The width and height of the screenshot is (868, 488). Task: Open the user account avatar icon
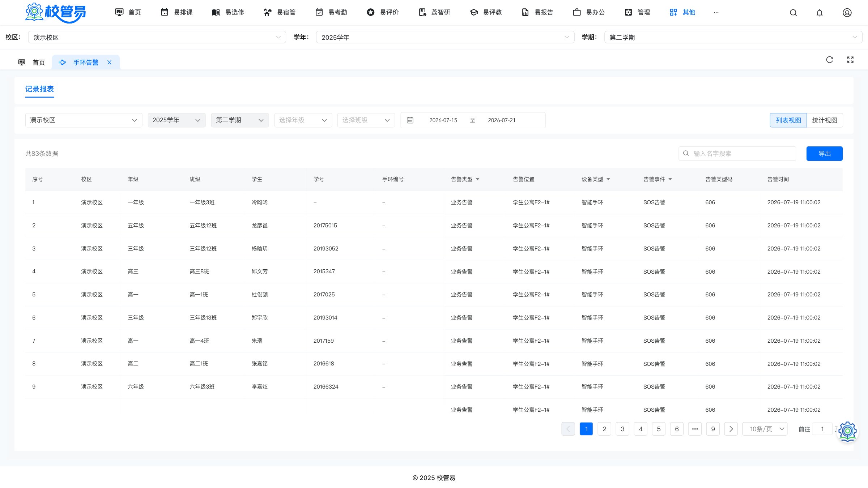point(847,13)
